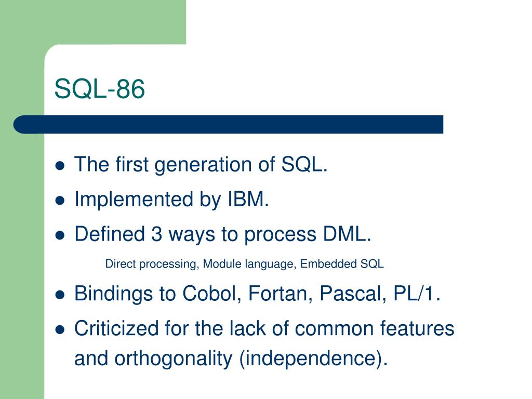Click the green left sidebar stripe
Viewport: 532px width, 399px height.
pos(22,264)
